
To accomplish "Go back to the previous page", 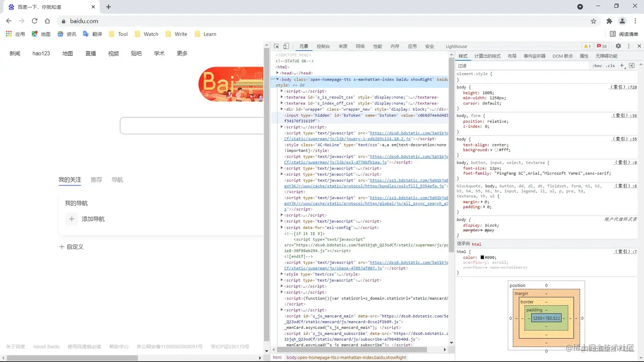I will pyautogui.click(x=9, y=21).
